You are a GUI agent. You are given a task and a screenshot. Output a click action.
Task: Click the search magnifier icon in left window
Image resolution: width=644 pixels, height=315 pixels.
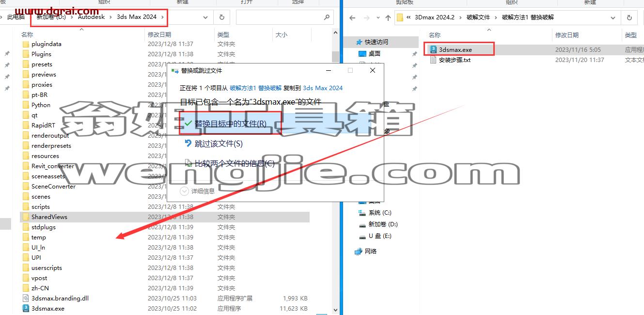(327, 17)
